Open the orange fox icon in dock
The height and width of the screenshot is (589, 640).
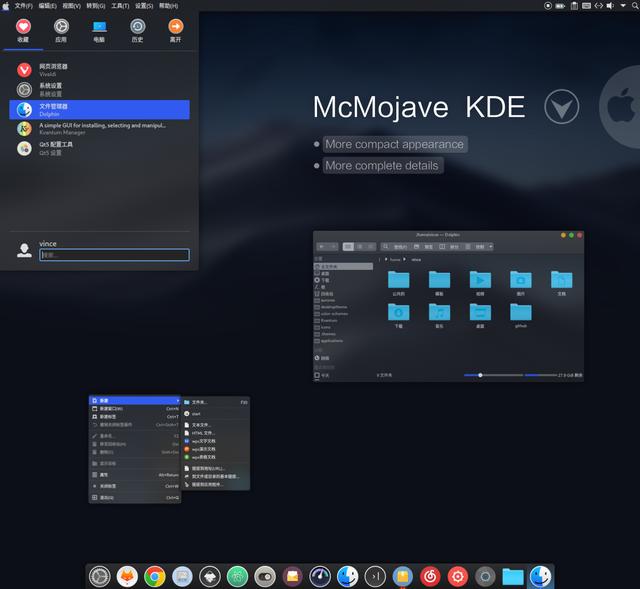127,576
